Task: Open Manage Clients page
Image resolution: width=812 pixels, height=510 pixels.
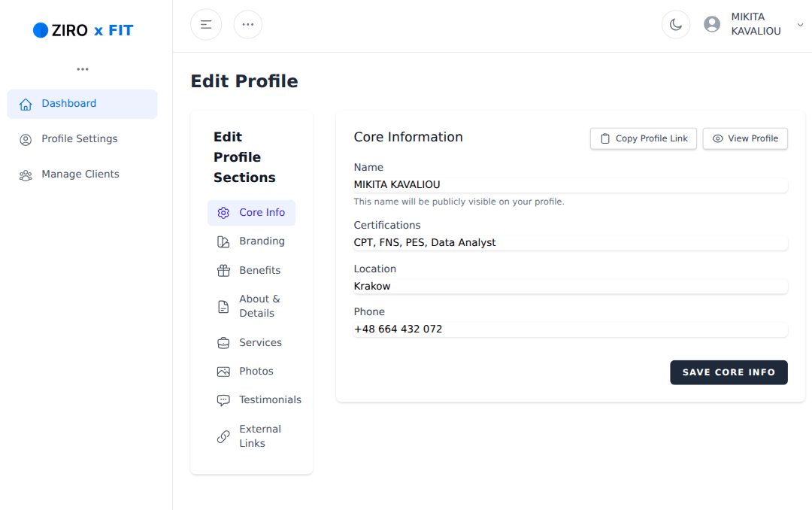Action: tap(80, 175)
